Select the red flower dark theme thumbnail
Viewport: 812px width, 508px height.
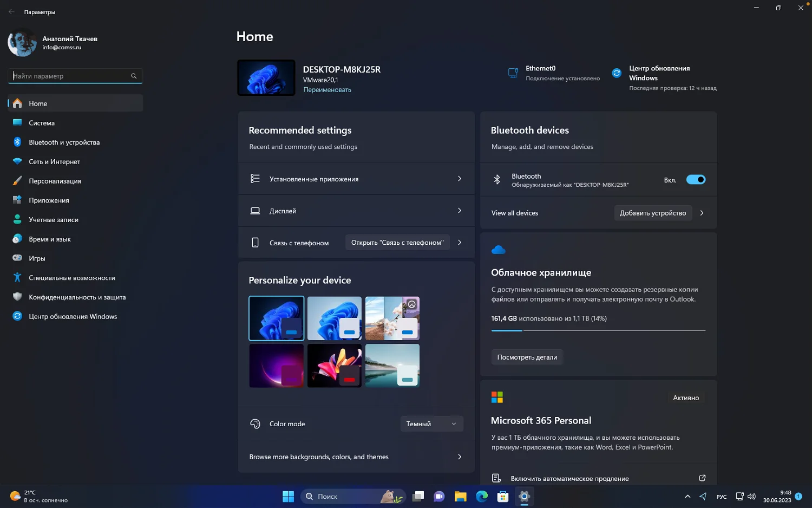pyautogui.click(x=335, y=366)
